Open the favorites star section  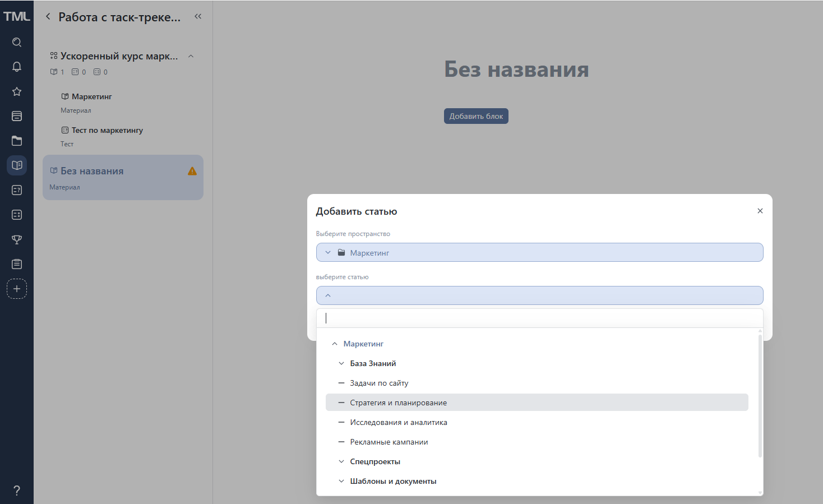[x=17, y=91]
